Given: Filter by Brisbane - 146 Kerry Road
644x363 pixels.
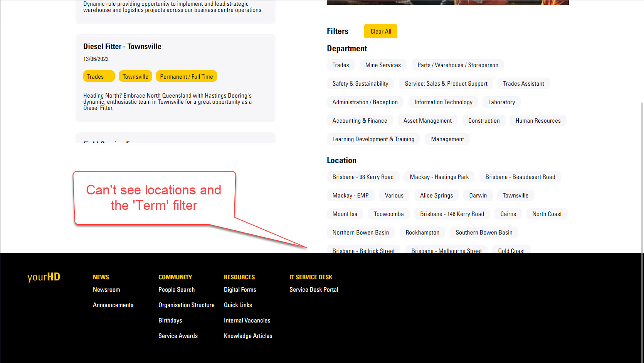Looking at the screenshot, I should click(452, 214).
